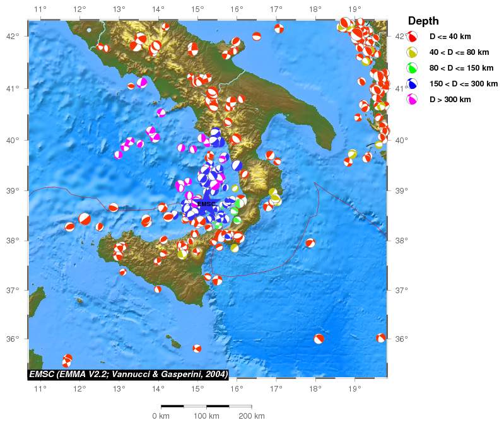Click the '100 km' scale bar label
Viewport: 504px width, 425px height.
point(206,416)
